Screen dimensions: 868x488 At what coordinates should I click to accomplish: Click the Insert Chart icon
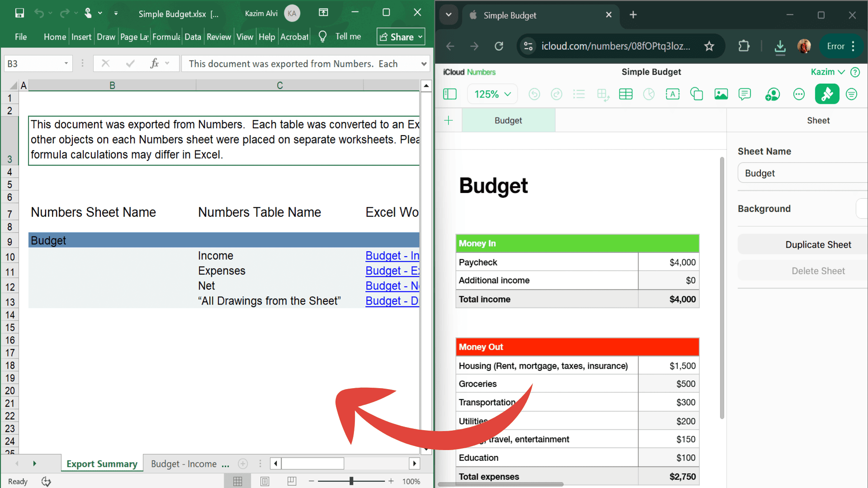click(649, 94)
